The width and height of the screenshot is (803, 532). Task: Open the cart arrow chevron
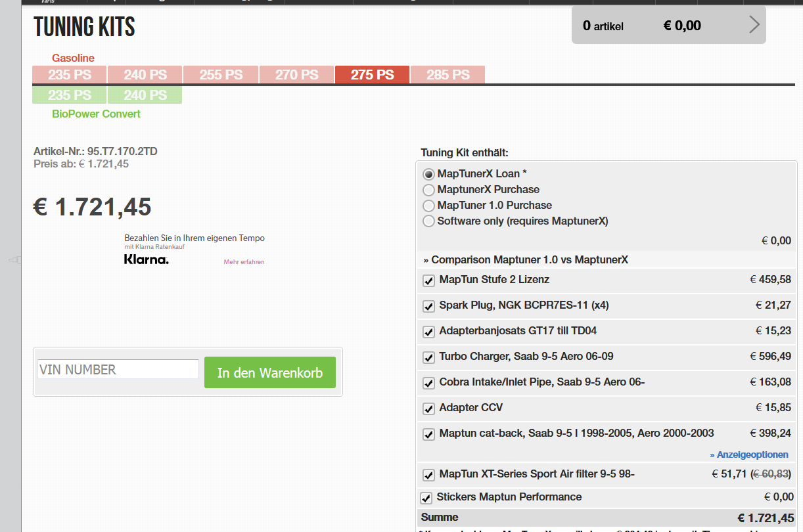click(754, 25)
